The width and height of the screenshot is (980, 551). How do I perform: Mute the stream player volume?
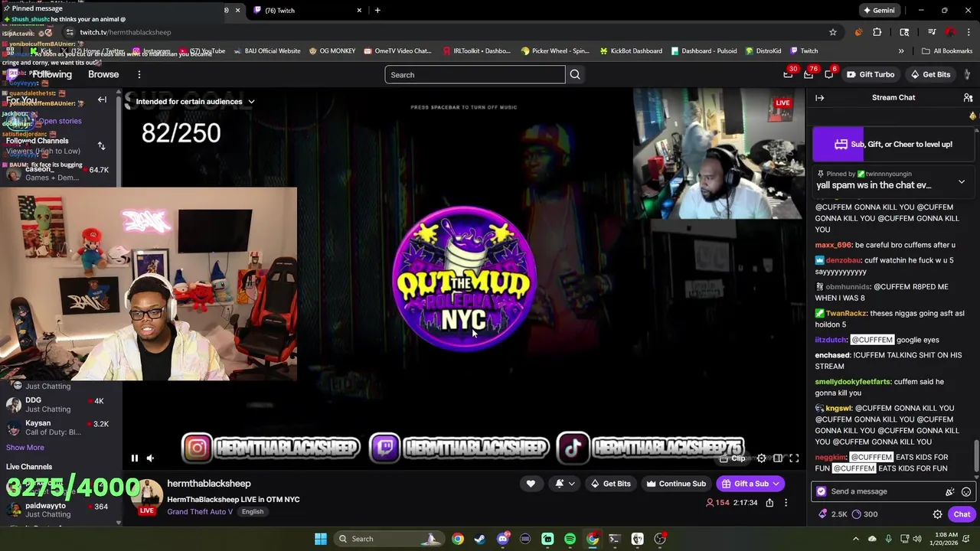click(x=151, y=458)
